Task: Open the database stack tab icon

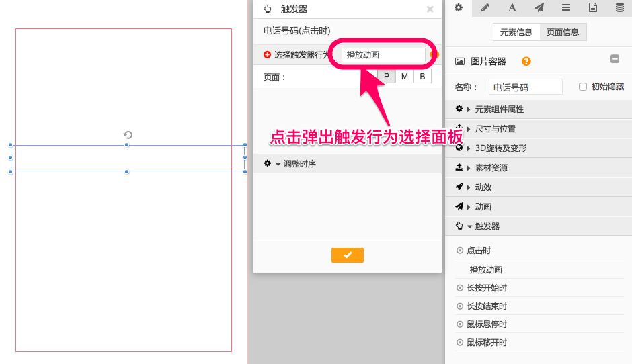Action: click(620, 7)
